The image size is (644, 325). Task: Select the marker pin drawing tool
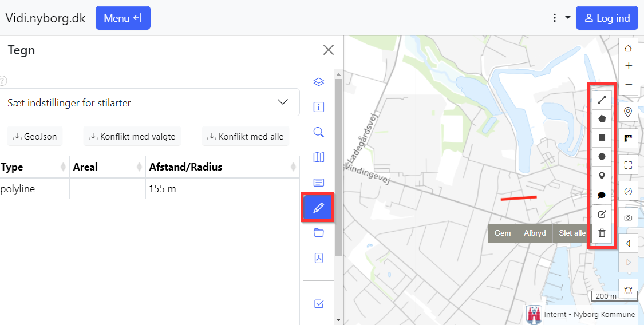point(602,176)
